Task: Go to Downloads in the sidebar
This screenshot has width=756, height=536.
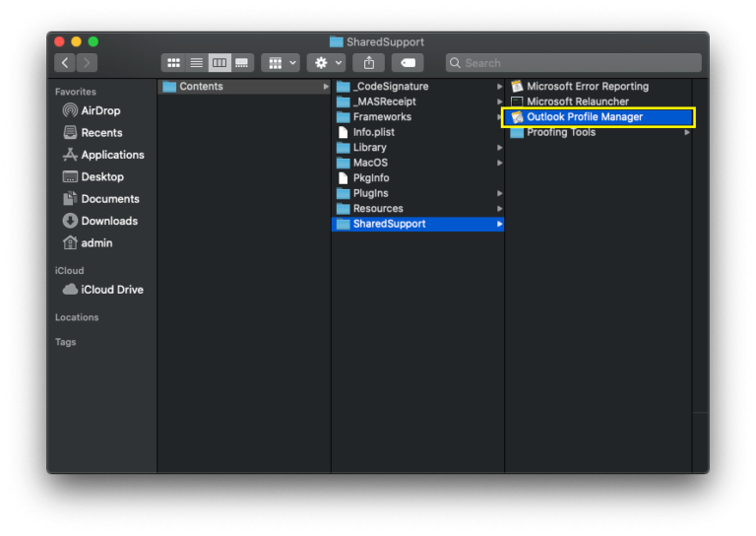Action: (x=109, y=221)
